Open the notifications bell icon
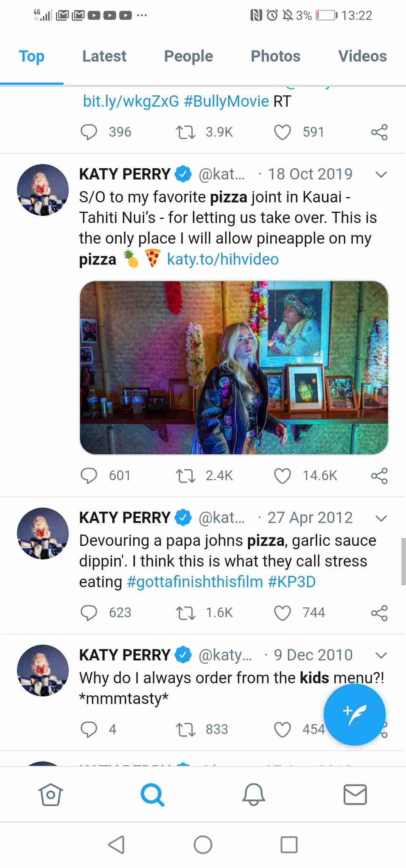 pyautogui.click(x=254, y=794)
